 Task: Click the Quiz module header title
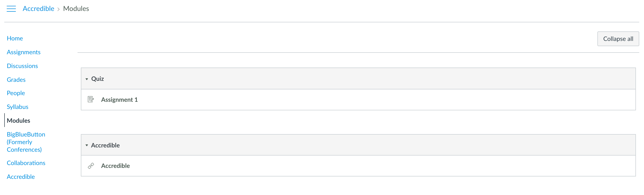pos(98,79)
